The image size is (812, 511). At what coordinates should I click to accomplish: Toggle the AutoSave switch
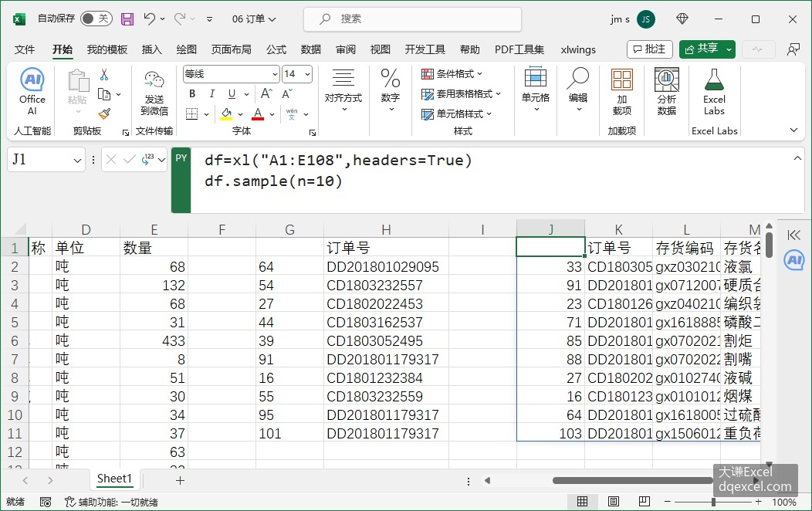pyautogui.click(x=96, y=19)
